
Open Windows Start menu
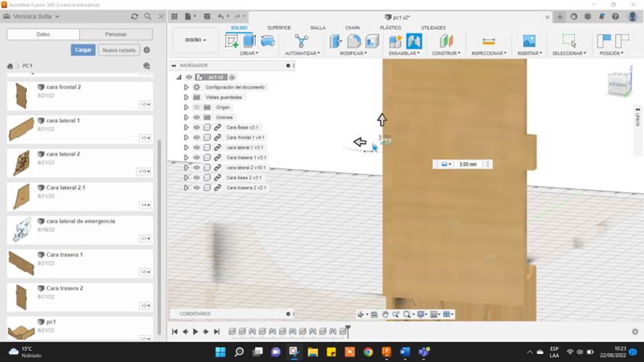(x=220, y=352)
